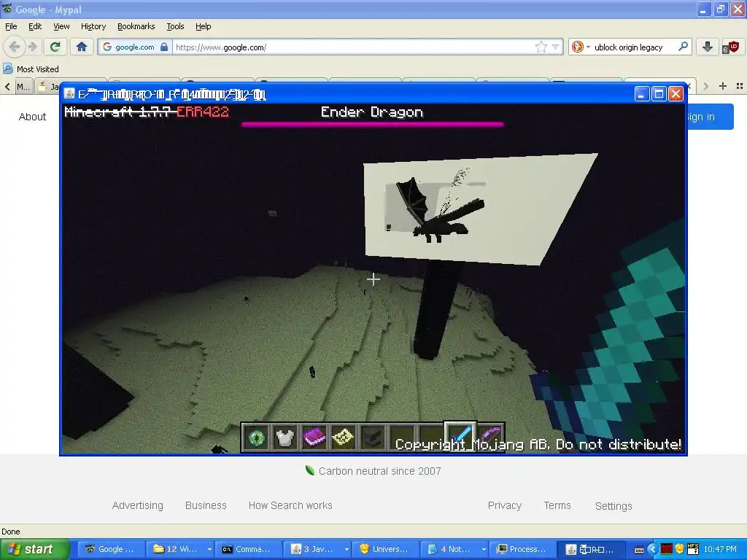
Task: Bookmark page with the star icon
Action: click(x=541, y=47)
